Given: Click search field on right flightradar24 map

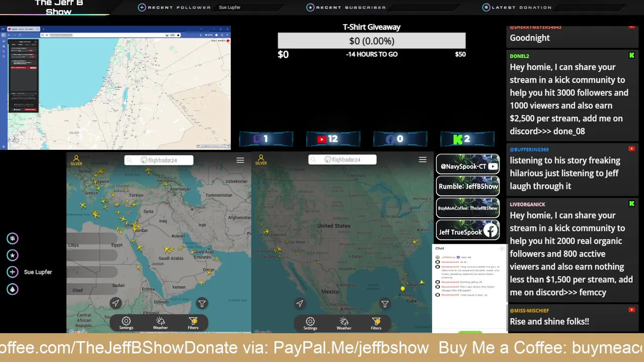Looking at the screenshot, I should pyautogui.click(x=343, y=159).
